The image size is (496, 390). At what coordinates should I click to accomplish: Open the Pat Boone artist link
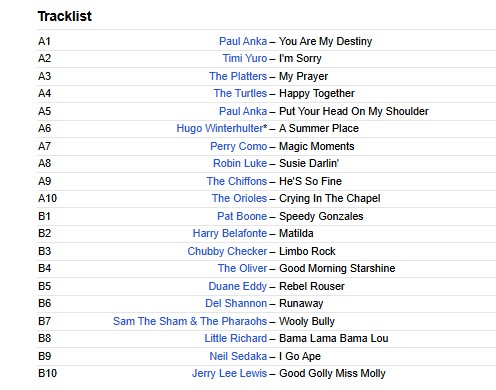[242, 216]
